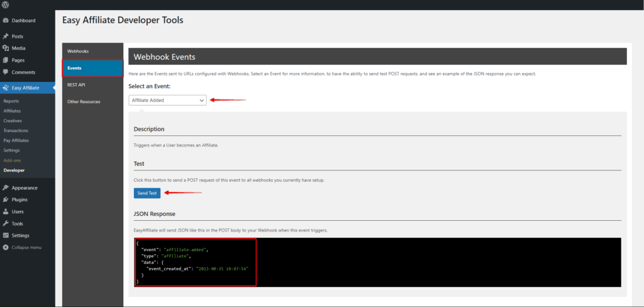
Task: Open the Plugins plug icon
Action: [6, 199]
